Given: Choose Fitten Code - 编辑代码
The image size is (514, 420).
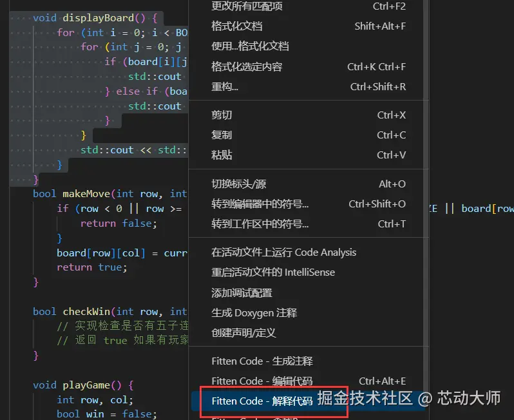Looking at the screenshot, I should 309,381.
